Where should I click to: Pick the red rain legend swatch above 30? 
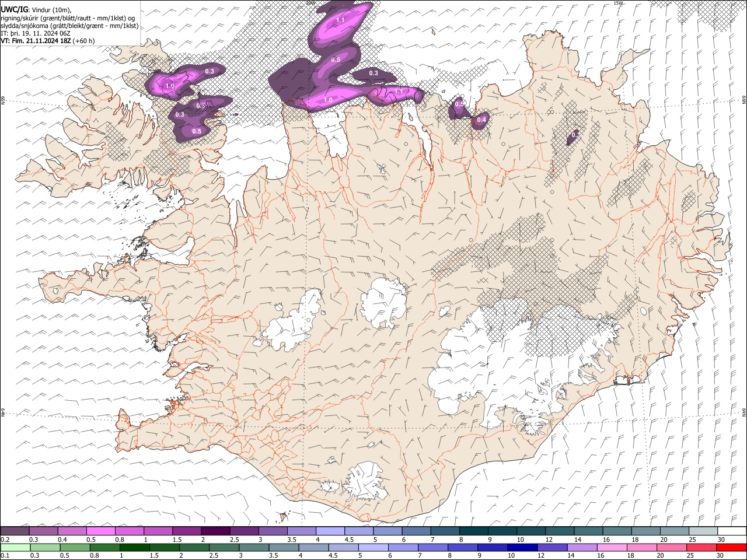731,548
